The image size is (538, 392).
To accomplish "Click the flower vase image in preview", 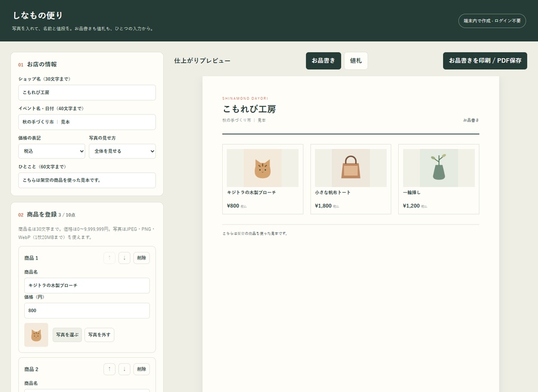I will click(439, 168).
